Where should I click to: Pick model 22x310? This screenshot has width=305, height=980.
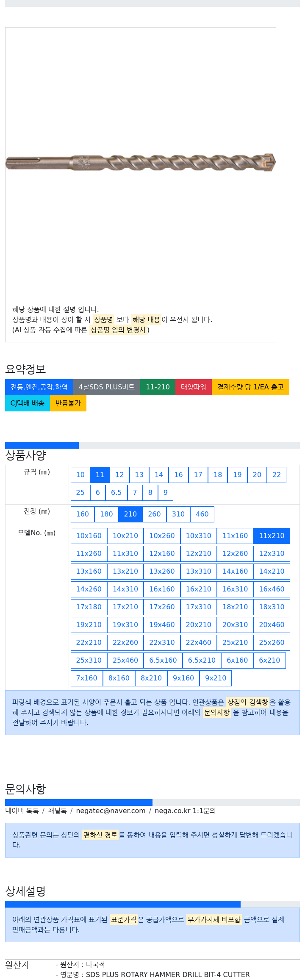162,642
